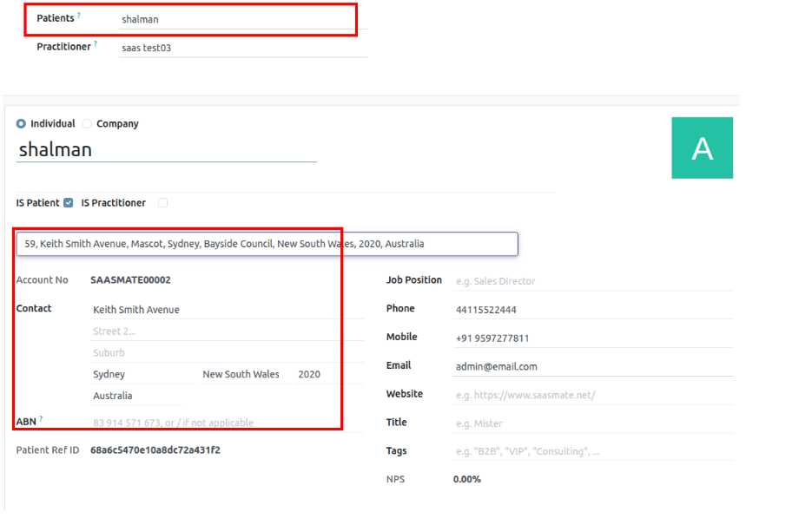Click the shalman name field

tap(166, 150)
